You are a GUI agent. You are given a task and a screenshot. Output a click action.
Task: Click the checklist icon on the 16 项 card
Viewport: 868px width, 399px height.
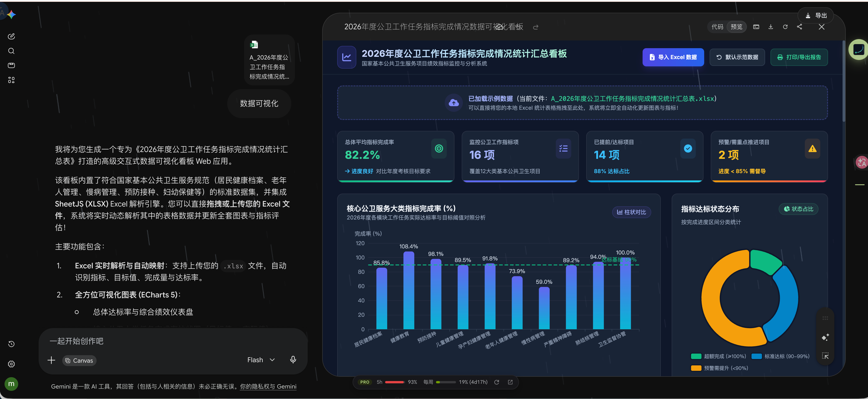click(563, 149)
